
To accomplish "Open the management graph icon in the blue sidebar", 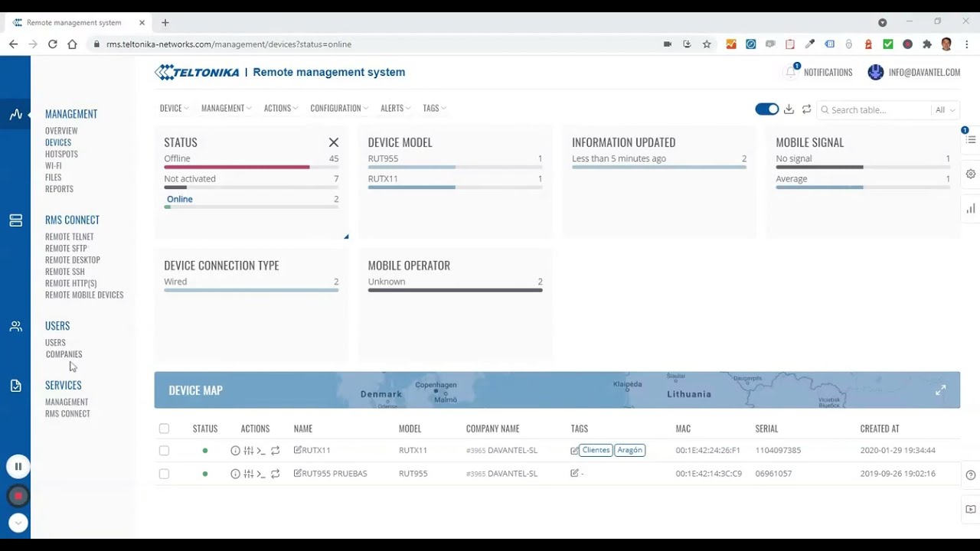I will tap(15, 115).
